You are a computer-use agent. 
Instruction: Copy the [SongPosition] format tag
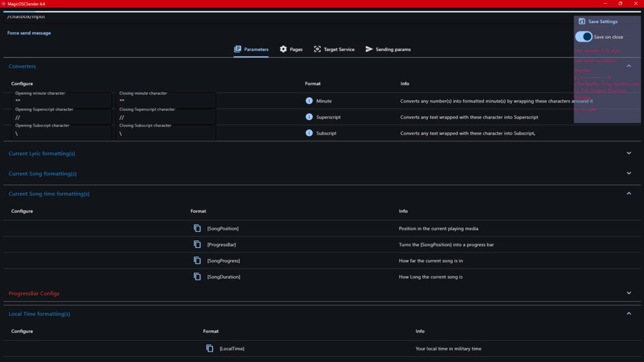pyautogui.click(x=197, y=228)
